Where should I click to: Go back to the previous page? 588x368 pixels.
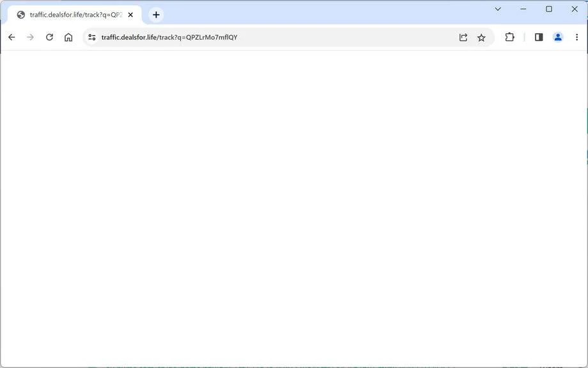click(x=12, y=37)
